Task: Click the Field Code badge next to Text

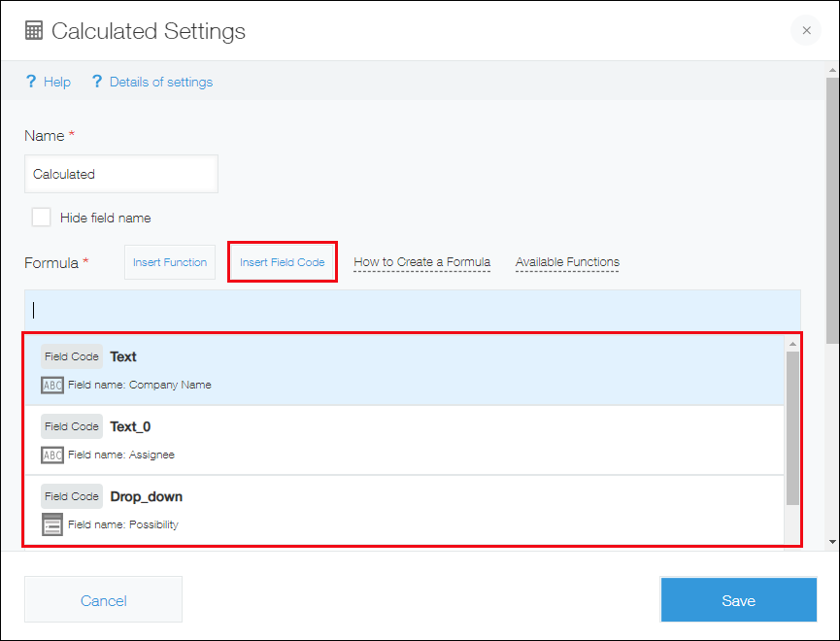Action: (x=71, y=356)
